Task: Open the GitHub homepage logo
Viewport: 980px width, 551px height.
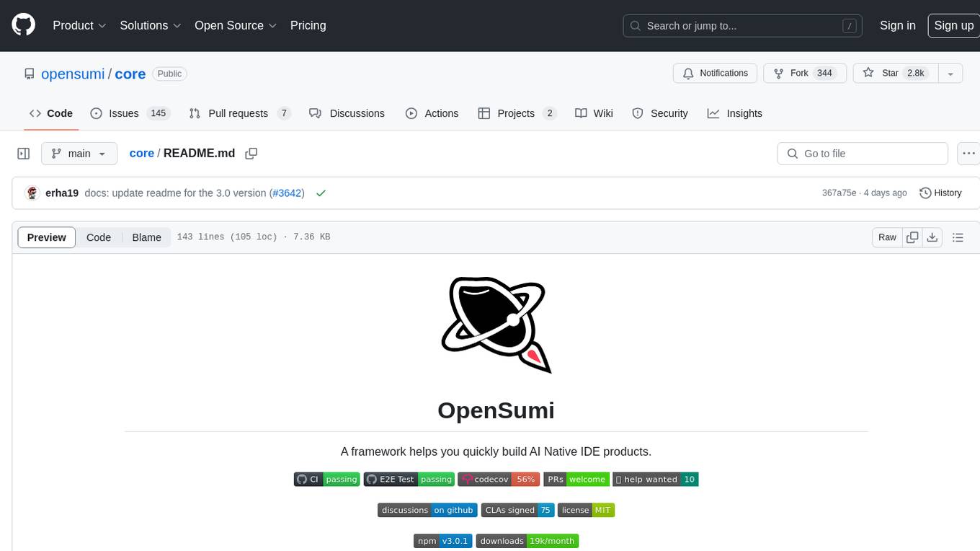Action: (x=23, y=25)
